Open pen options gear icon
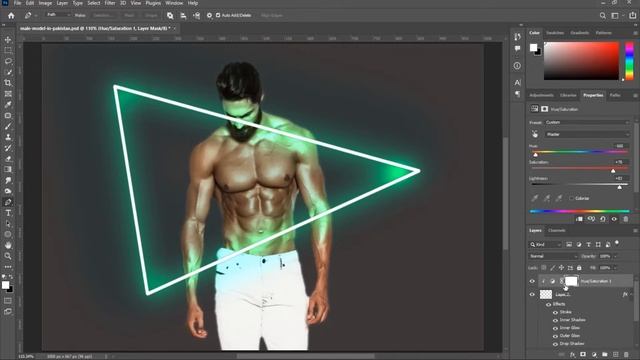The height and width of the screenshot is (360, 640). click(x=209, y=16)
